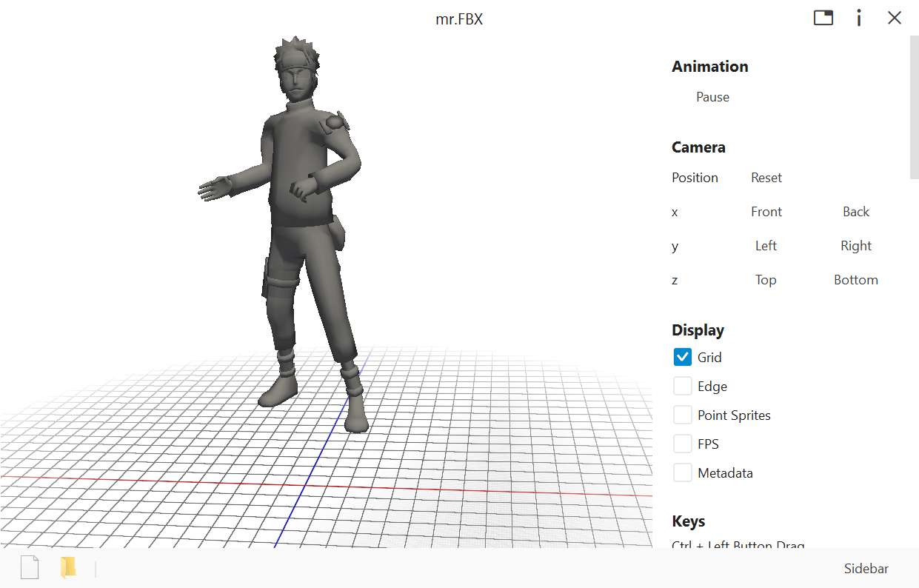Switch to the Top camera view
This screenshot has width=919, height=588.
[765, 280]
